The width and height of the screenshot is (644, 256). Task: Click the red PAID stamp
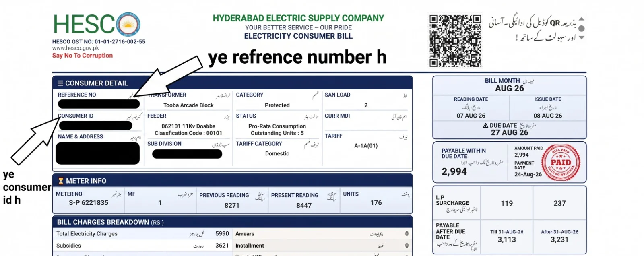click(x=561, y=163)
